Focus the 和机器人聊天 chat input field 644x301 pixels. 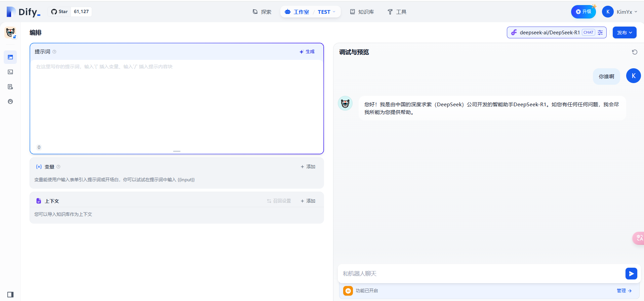point(481,274)
